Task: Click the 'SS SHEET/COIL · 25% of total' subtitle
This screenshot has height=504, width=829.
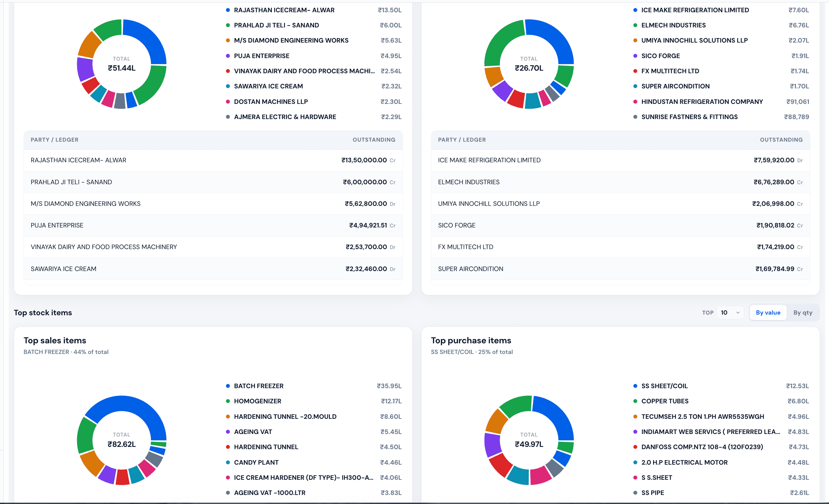Action: [x=472, y=352]
